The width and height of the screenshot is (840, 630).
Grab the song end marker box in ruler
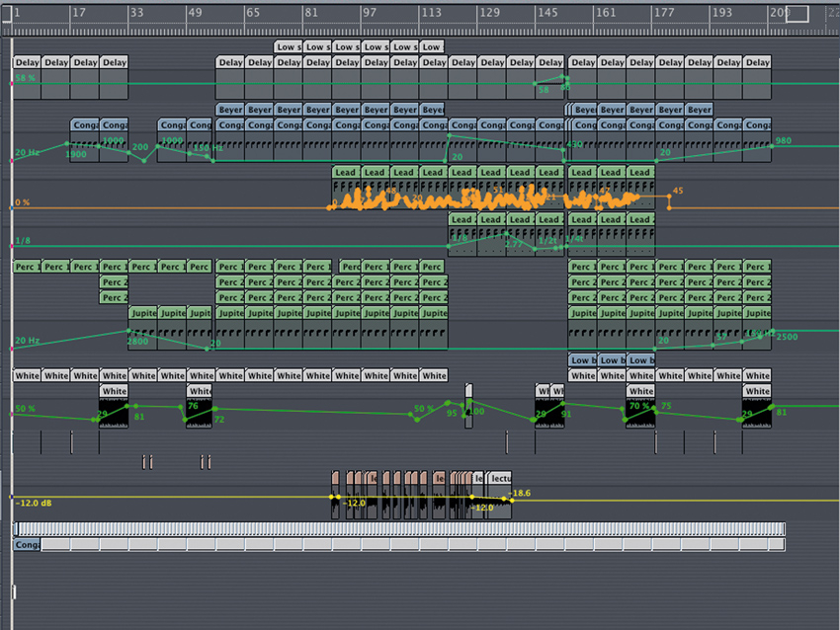pos(798,15)
